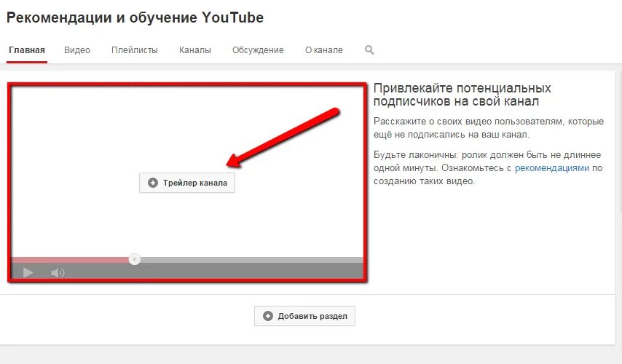Click text Будьте лаконичны

(x=415, y=154)
